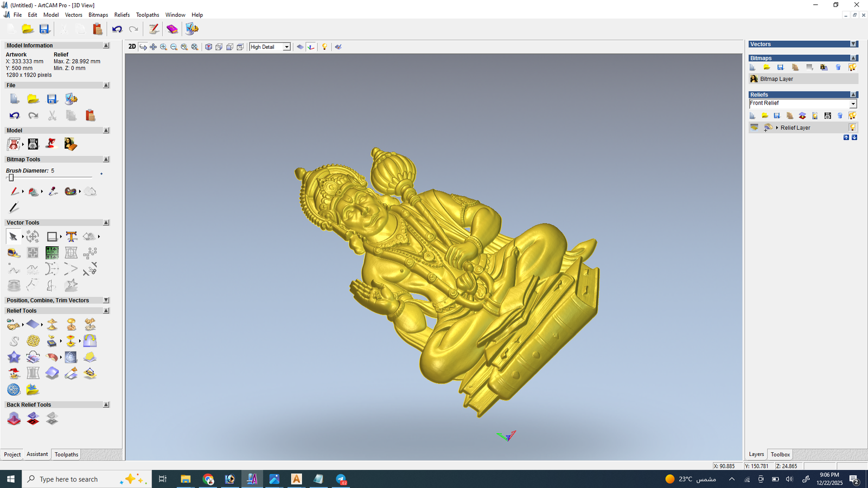The height and width of the screenshot is (488, 868).
Task: Toggle all bitmap layers visibility bulbs
Action: coord(852,68)
